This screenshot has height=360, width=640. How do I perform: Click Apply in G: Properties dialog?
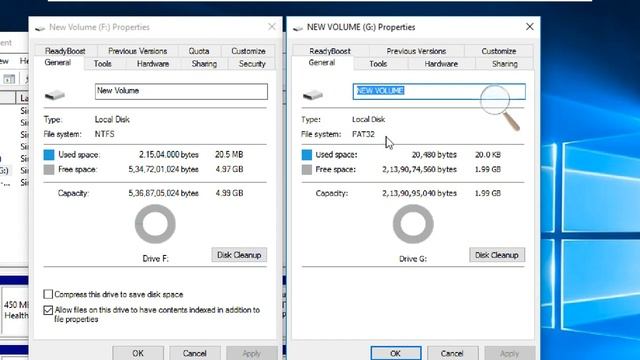(509, 353)
